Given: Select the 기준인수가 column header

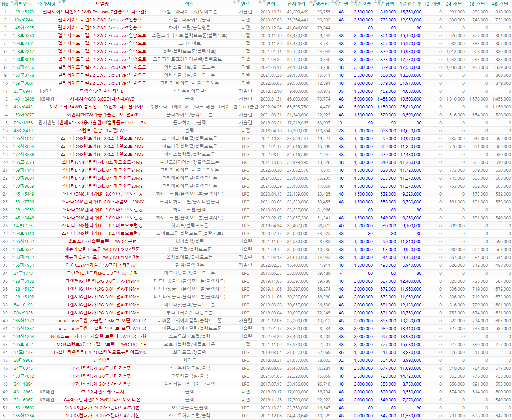Looking at the screenshot, I should click(409, 4).
